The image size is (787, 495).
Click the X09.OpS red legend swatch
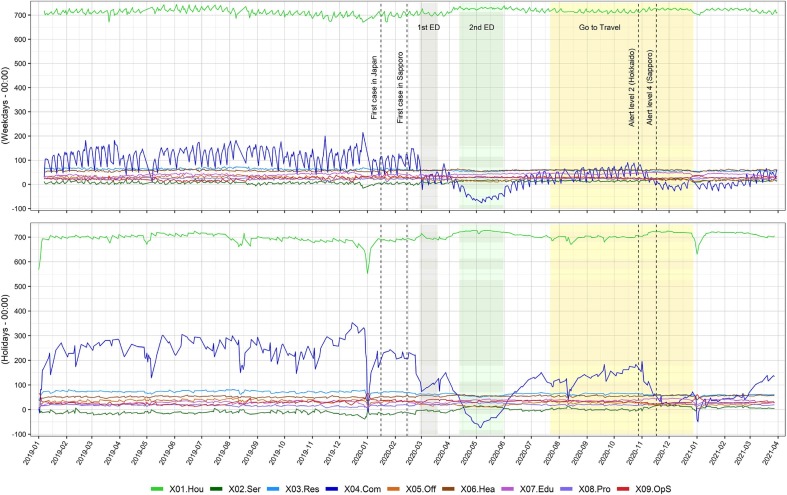[x=623, y=489]
